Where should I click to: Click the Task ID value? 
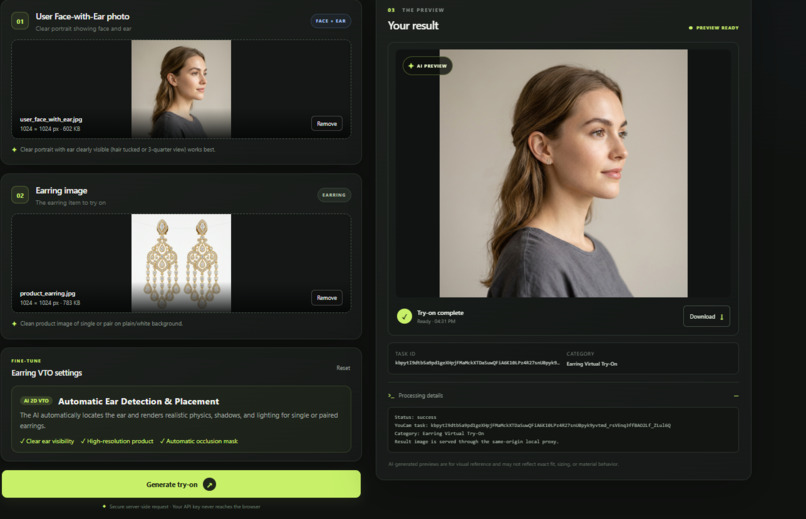(477, 363)
